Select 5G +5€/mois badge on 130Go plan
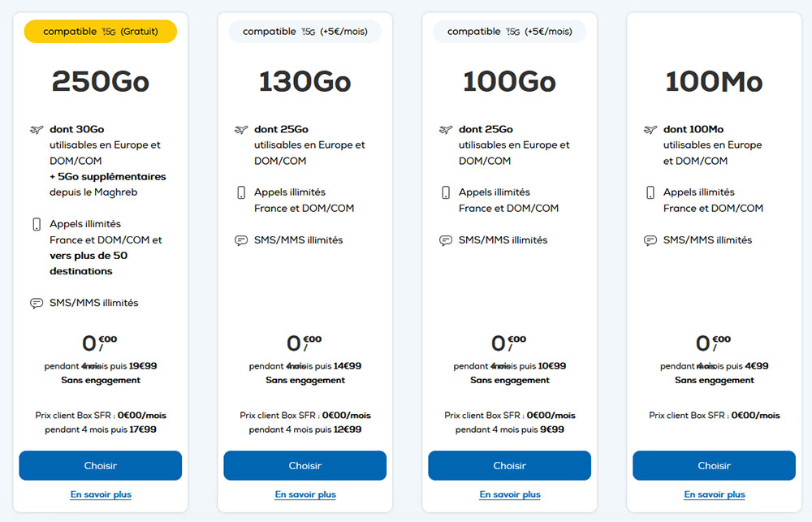 click(305, 32)
